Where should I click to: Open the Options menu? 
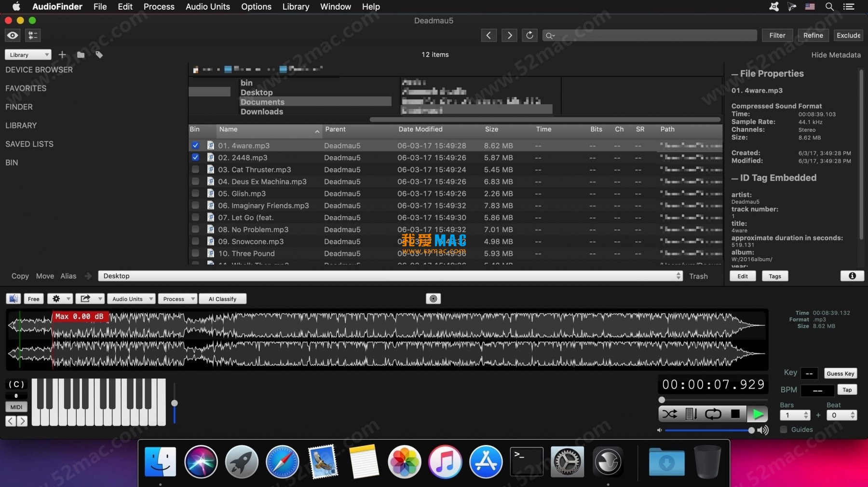256,7
